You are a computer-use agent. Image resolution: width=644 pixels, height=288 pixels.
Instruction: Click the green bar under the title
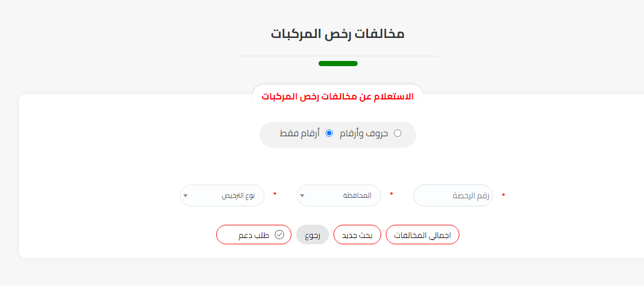(x=338, y=63)
